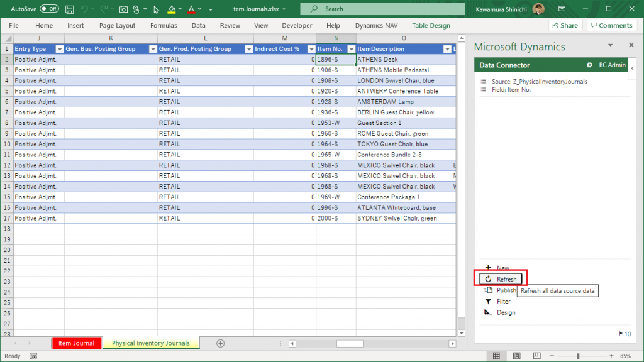Open Entry Type column filter dropdown
The image size is (644, 362).
[x=60, y=49]
